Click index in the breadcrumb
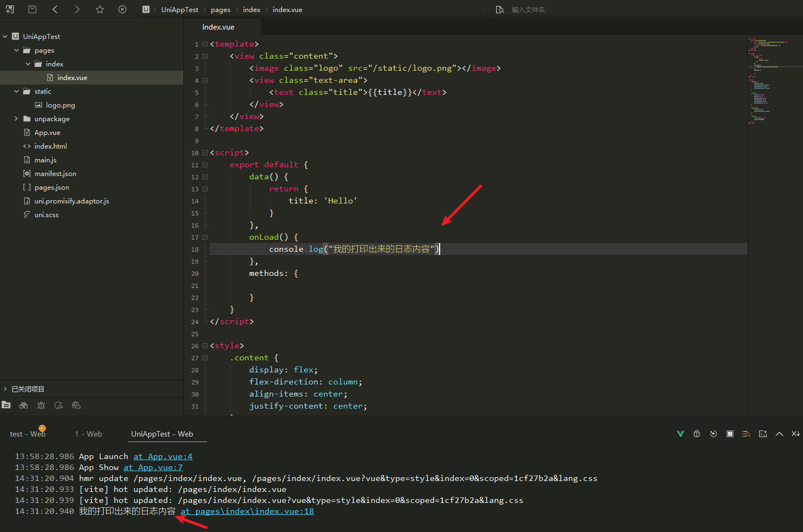This screenshot has height=532, width=803. [x=251, y=9]
